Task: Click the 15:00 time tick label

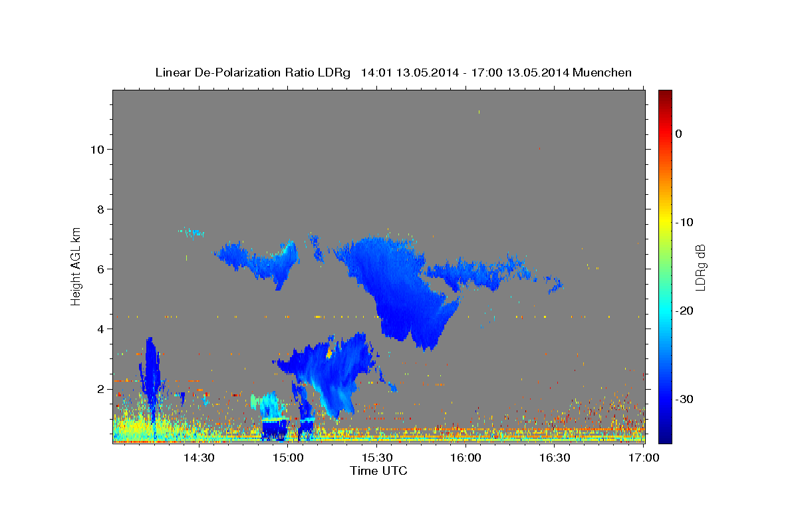Action: 288,458
